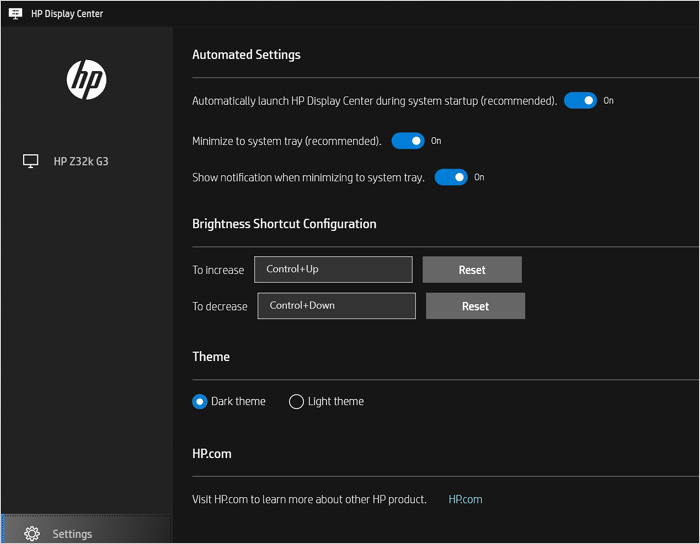Viewport: 700px width, 544px height.
Task: Reset the brightness decrease shortcut
Action: point(475,306)
